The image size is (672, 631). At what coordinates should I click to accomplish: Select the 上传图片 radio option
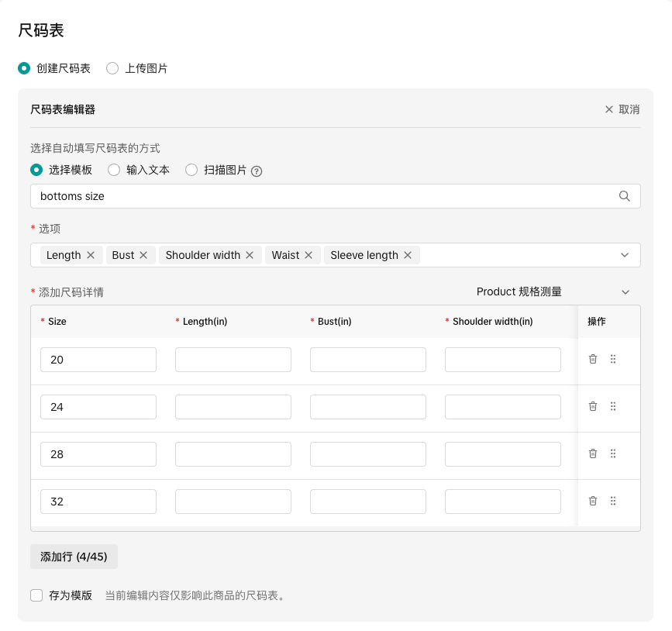pyautogui.click(x=112, y=68)
